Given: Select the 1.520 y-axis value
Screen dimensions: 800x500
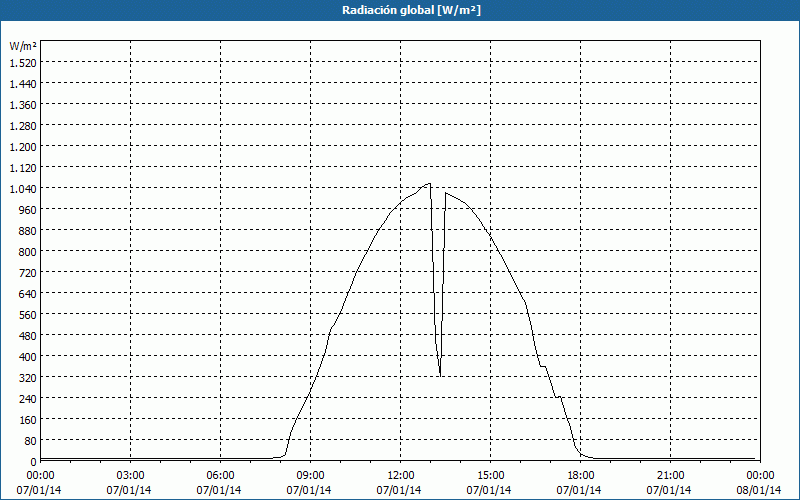Looking at the screenshot, I should click(23, 63).
